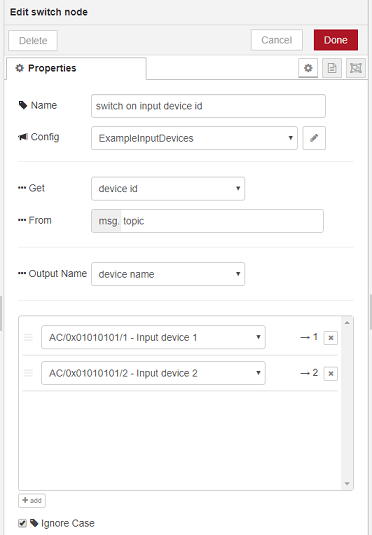
Task: Click the Edit switch node title
Action: [x=49, y=12]
